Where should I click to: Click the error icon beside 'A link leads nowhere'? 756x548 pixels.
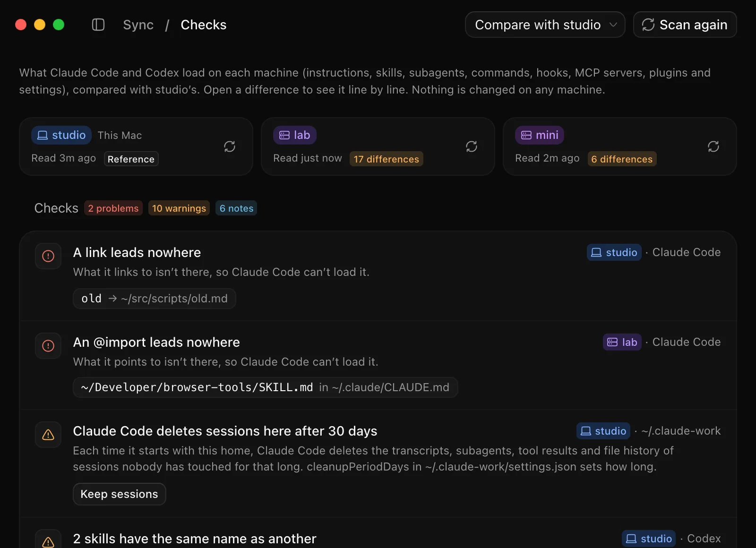click(48, 256)
